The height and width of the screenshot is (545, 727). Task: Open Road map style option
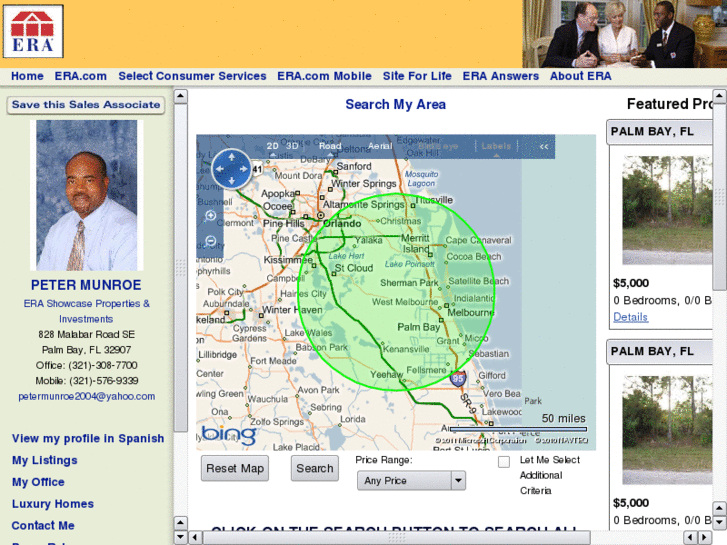click(x=329, y=146)
